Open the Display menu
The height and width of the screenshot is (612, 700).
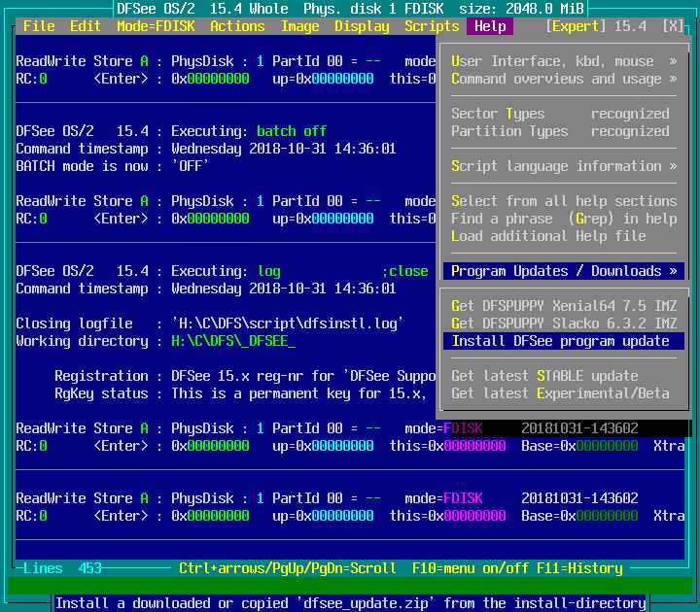(x=362, y=26)
